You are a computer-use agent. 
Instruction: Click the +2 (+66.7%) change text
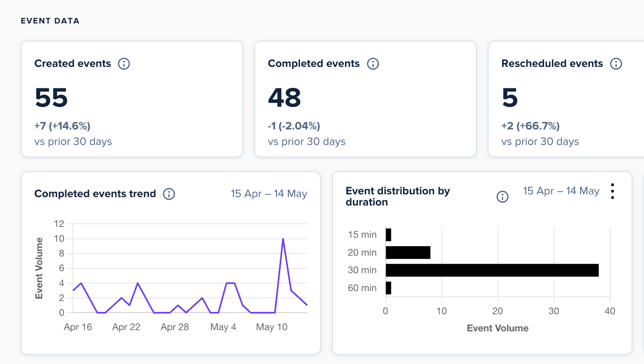[x=530, y=126]
